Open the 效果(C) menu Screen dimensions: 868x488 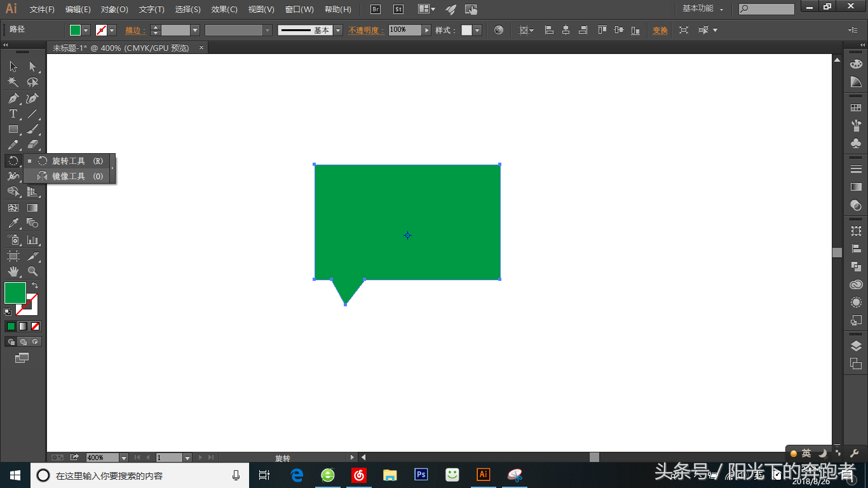click(x=224, y=10)
